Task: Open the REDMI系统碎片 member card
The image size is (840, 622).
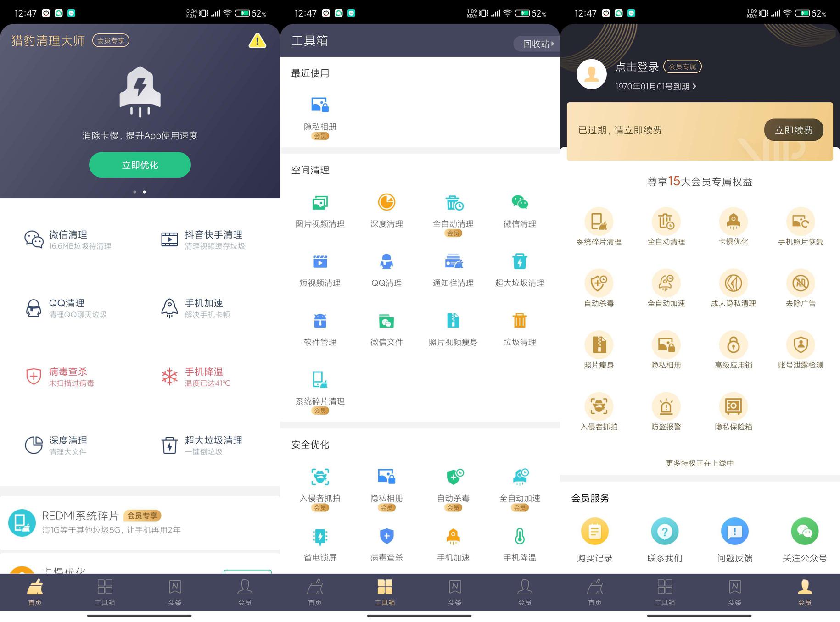Action: click(x=140, y=522)
